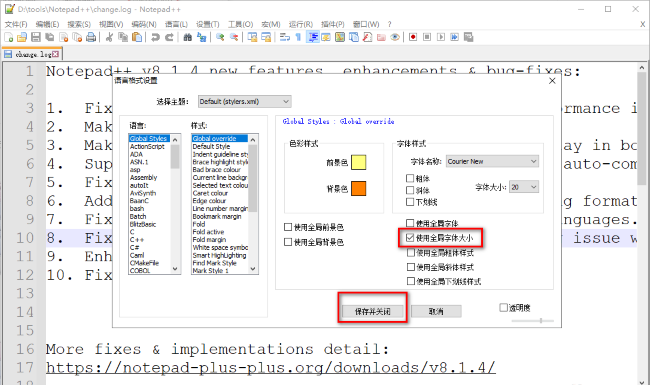This screenshot has width=650, height=385.
Task: Toggle the Word Wrap toolbar icon
Action: point(284,37)
